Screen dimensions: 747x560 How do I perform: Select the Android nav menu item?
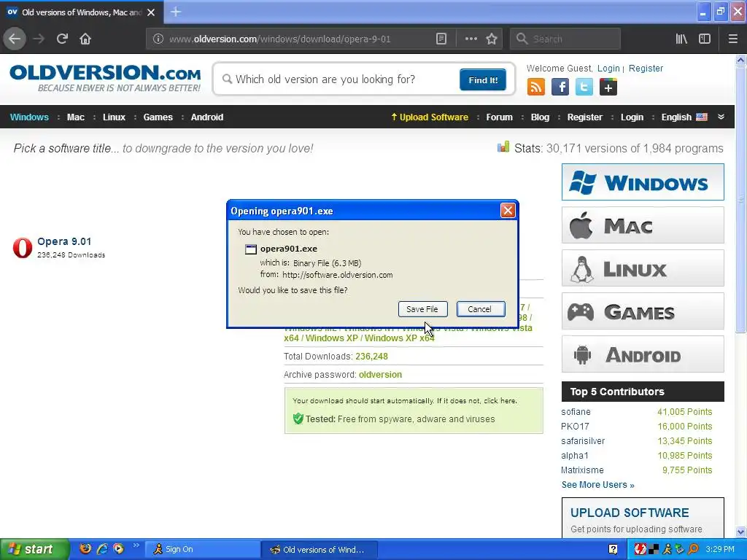pyautogui.click(x=206, y=117)
